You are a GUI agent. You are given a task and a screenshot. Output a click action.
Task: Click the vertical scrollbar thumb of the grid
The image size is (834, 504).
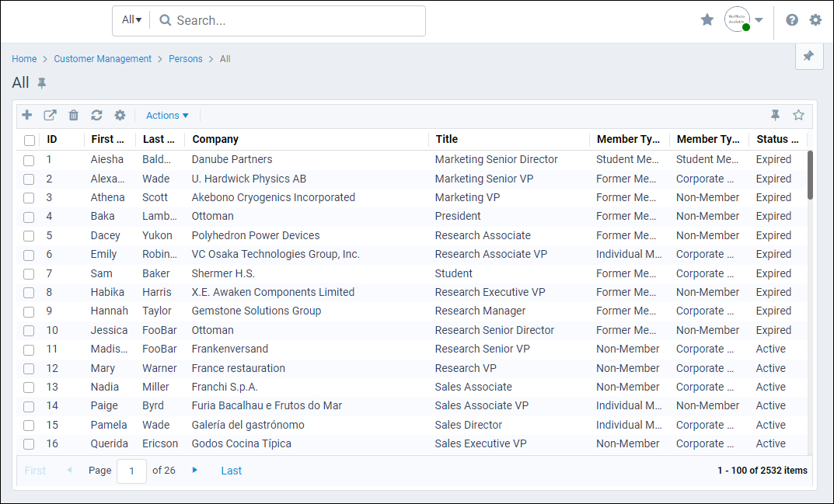810,175
